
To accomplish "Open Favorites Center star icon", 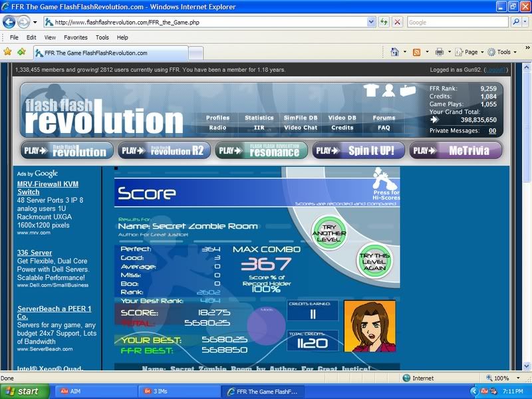I will tap(8, 52).
